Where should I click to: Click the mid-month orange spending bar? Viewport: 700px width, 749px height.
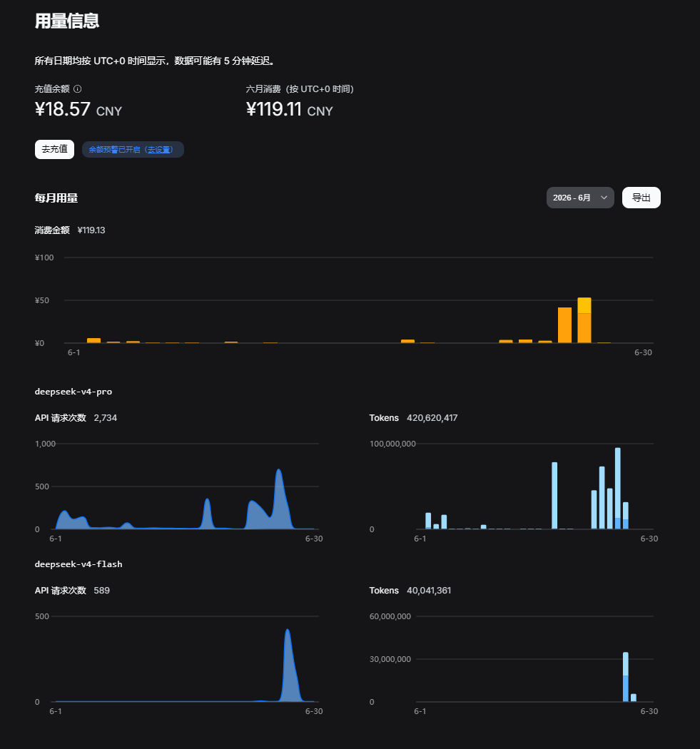click(407, 341)
